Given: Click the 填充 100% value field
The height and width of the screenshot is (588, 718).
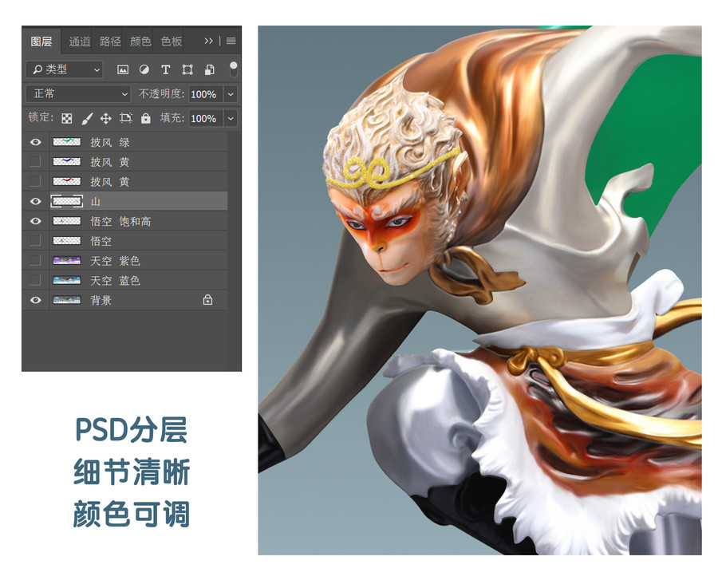Looking at the screenshot, I should (x=206, y=118).
